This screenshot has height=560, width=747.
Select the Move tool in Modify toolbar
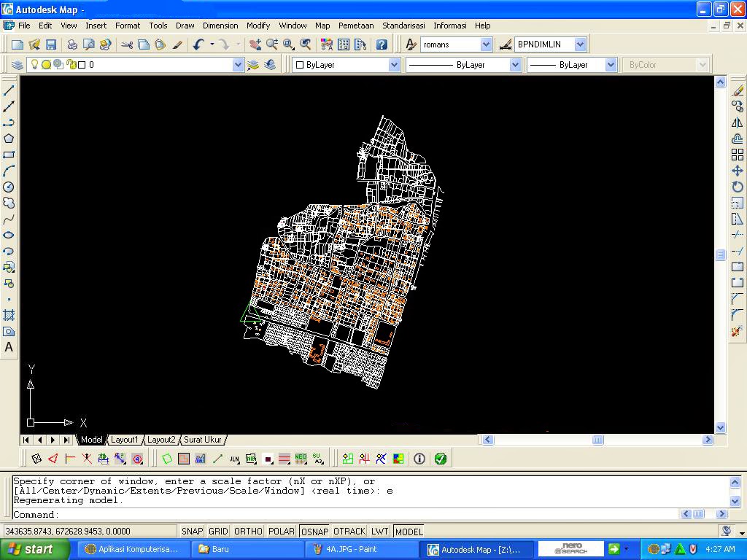(737, 171)
